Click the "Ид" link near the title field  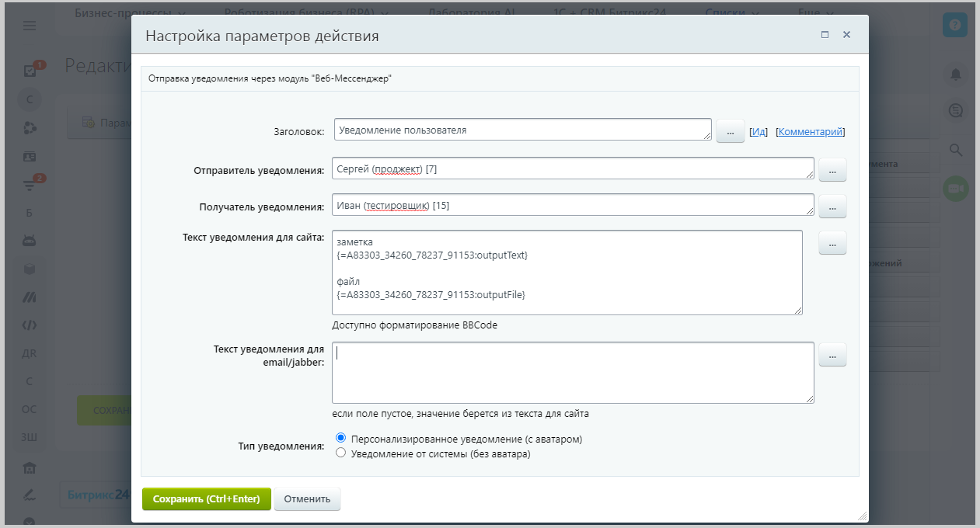[x=759, y=132]
